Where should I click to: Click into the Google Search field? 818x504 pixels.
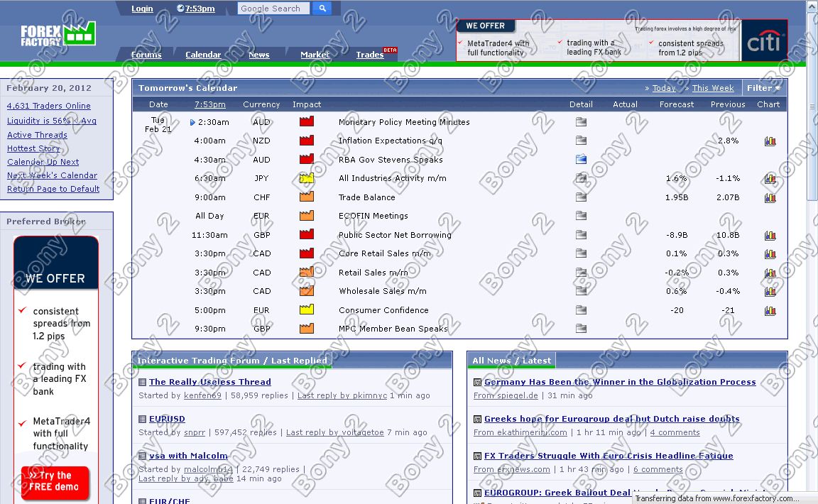pyautogui.click(x=273, y=9)
